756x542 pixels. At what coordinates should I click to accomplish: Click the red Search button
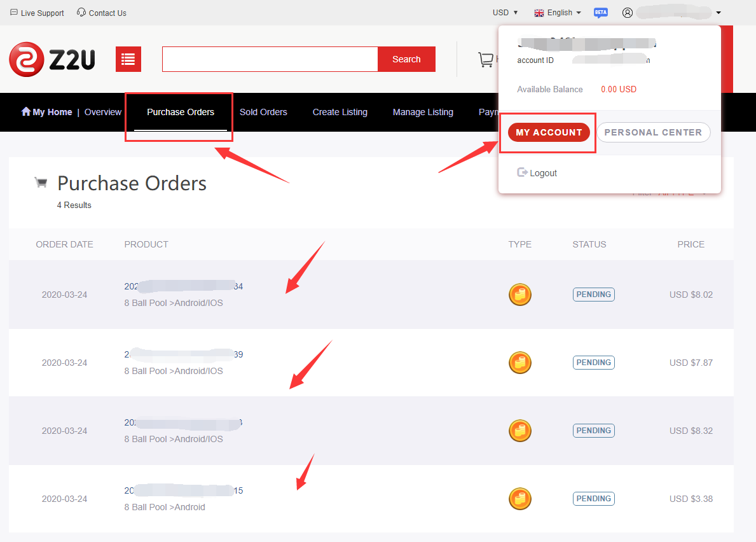pyautogui.click(x=406, y=59)
